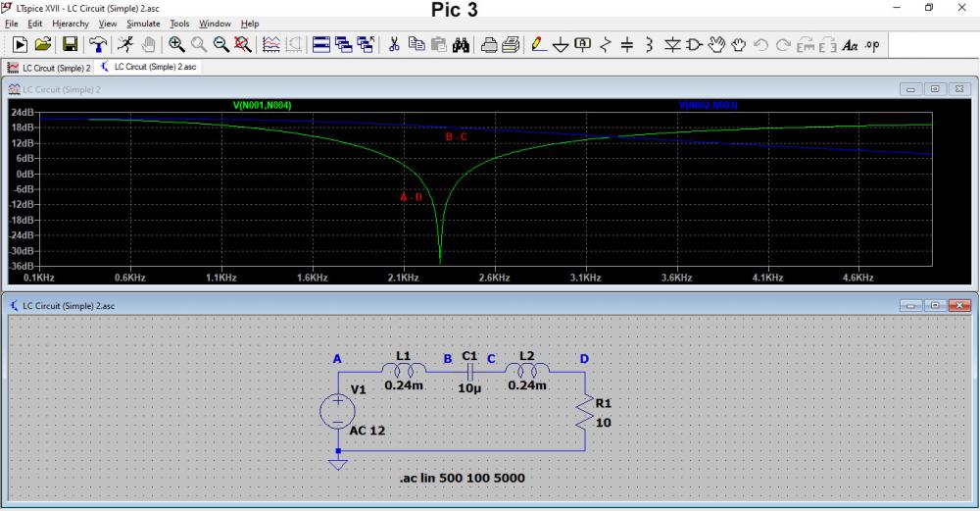Click the V(N002,N003) blue trace label

click(x=709, y=105)
